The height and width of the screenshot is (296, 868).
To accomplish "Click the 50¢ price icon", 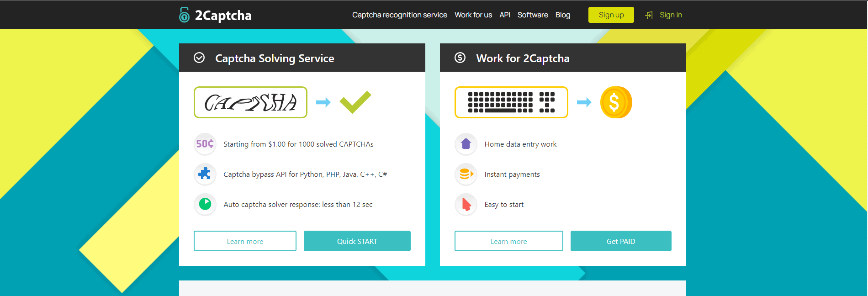I will click(x=205, y=144).
